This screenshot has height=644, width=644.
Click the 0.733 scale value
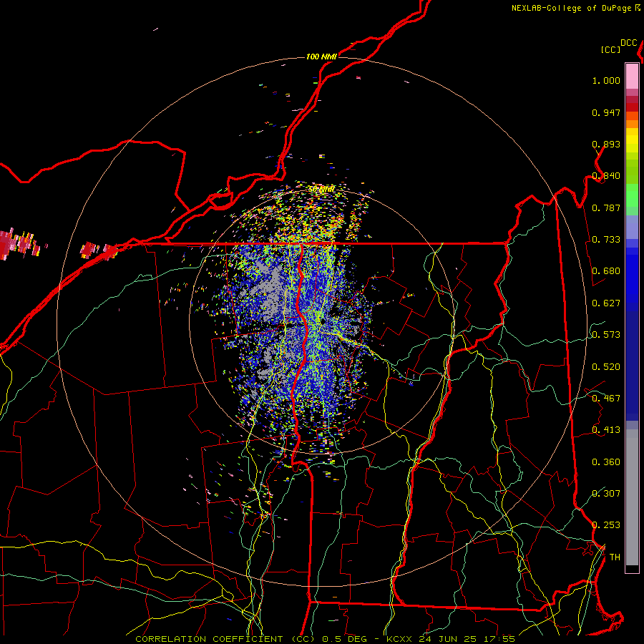coord(606,240)
